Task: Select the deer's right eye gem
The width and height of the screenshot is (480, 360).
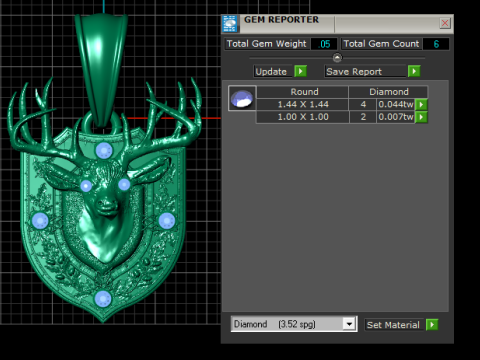Action: click(x=124, y=184)
